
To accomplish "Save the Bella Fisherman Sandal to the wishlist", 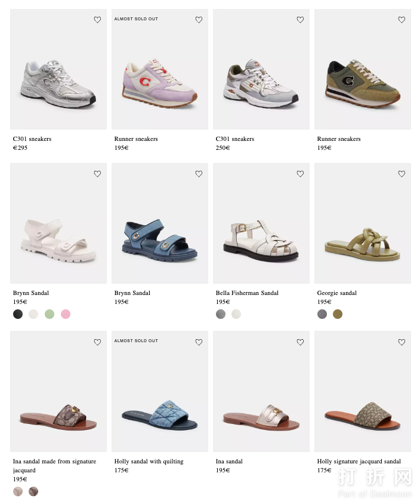I will (x=300, y=174).
